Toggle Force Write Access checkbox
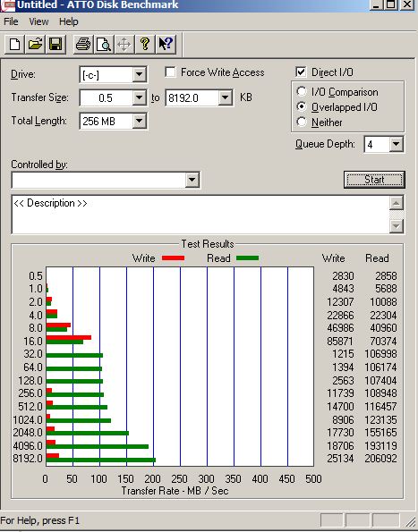The image size is (418, 532). (170, 72)
